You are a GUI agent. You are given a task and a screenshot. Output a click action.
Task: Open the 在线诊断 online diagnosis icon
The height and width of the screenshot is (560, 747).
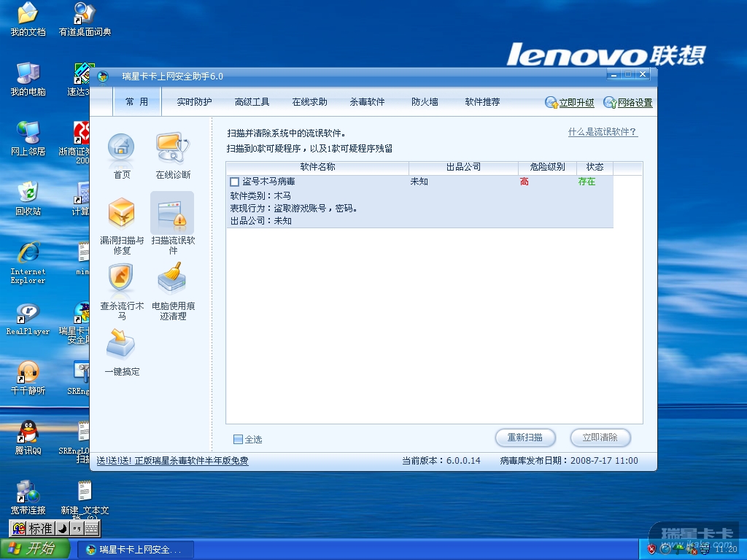click(172, 147)
